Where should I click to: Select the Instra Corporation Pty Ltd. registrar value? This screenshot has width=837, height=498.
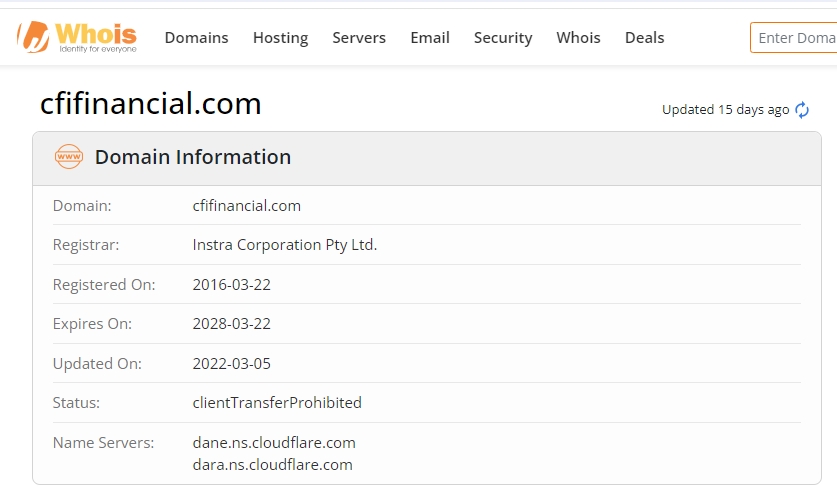pos(285,245)
